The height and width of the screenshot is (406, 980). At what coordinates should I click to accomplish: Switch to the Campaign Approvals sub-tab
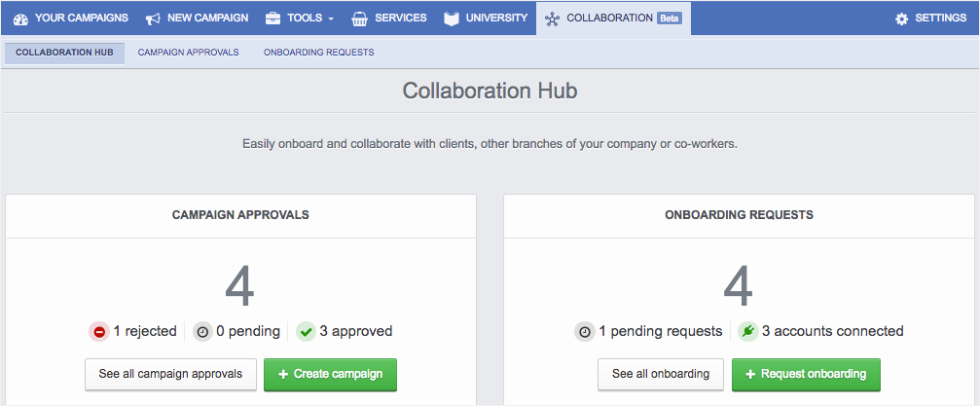pyautogui.click(x=188, y=53)
